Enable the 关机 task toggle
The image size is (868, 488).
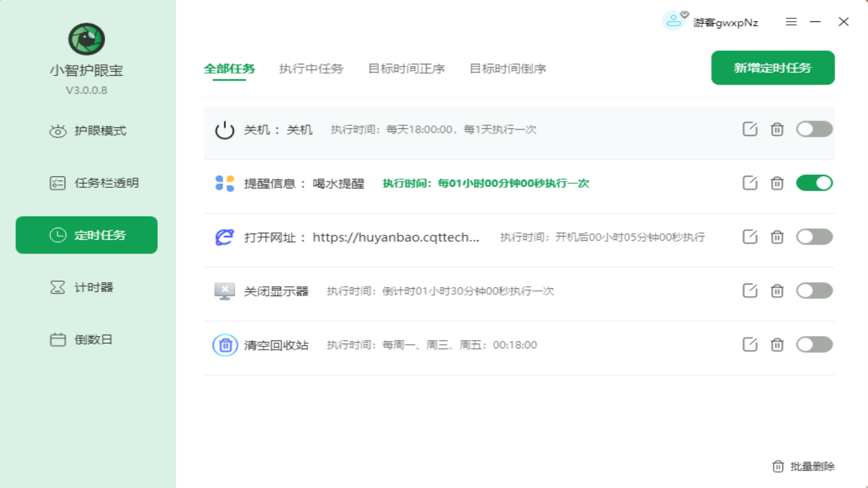(x=814, y=129)
